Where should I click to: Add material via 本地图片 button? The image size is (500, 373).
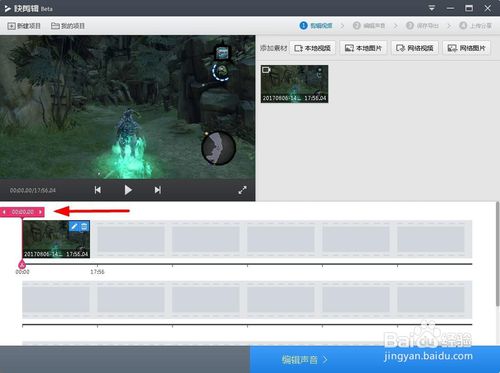point(363,48)
